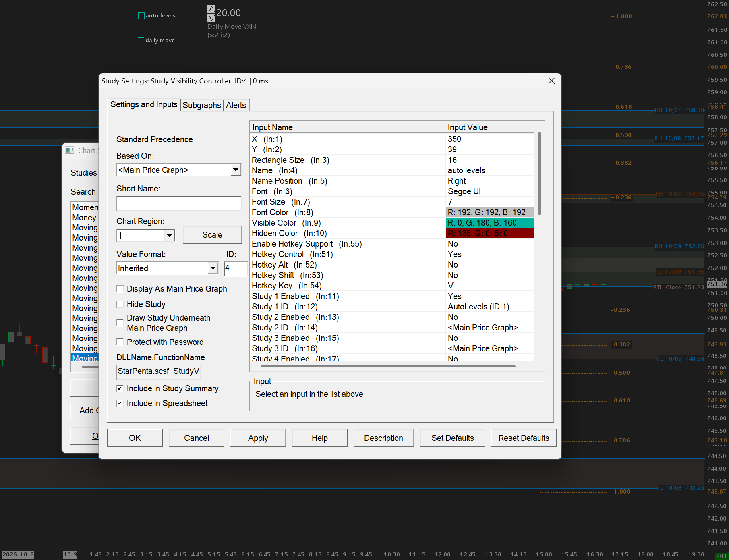Click the up arrow above 20.00 value
Image resolution: width=729 pixels, height=560 pixels.
pos(211,9)
